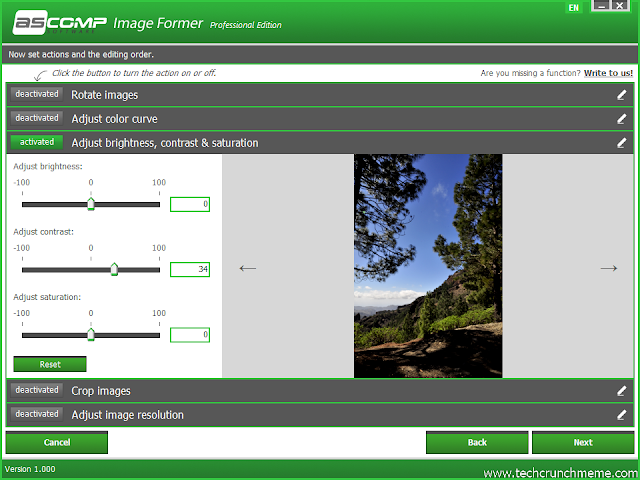Viewport: 640px width, 480px height.
Task: Click the contrast slider handle
Action: point(114,269)
